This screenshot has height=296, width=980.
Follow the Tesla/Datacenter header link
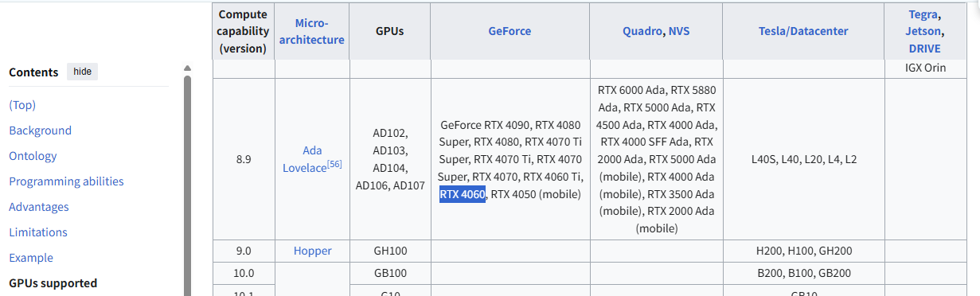(x=803, y=31)
